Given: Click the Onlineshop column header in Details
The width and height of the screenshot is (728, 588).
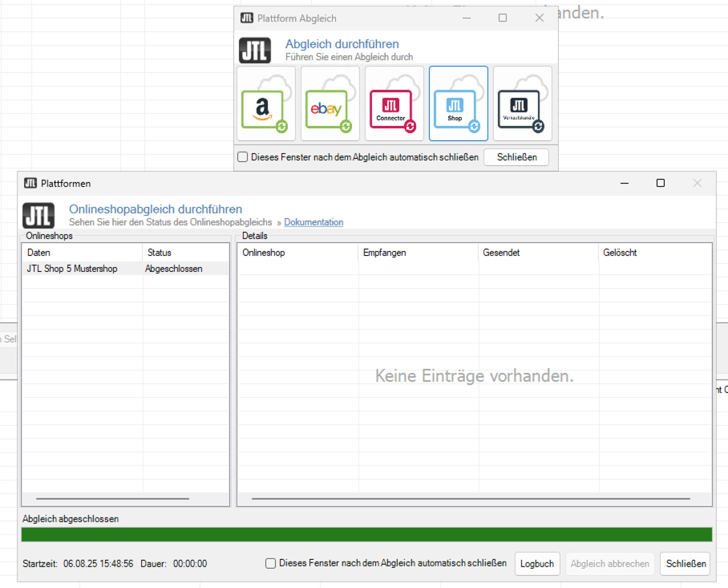Looking at the screenshot, I should click(x=297, y=253).
